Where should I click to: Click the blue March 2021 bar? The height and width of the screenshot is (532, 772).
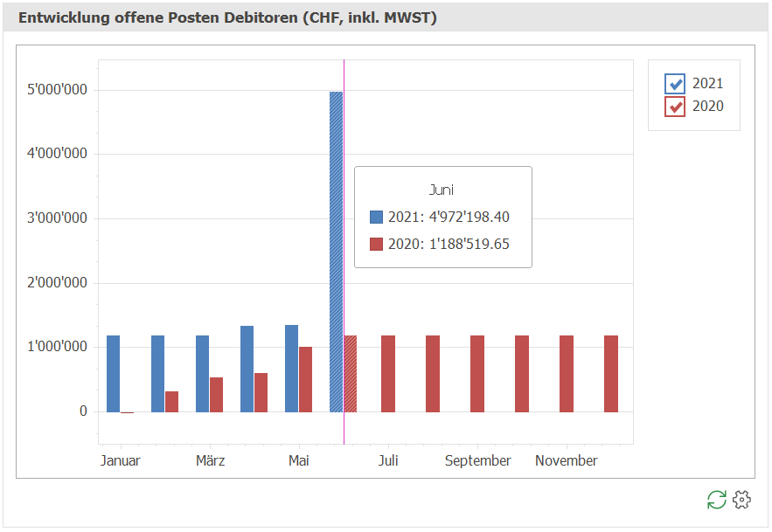click(x=202, y=374)
